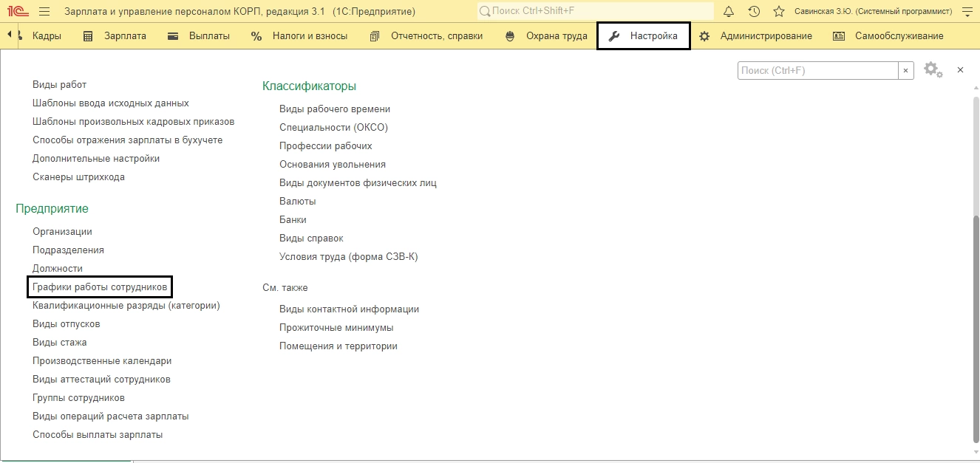
Task: Open the notifications bell icon
Action: 729,12
